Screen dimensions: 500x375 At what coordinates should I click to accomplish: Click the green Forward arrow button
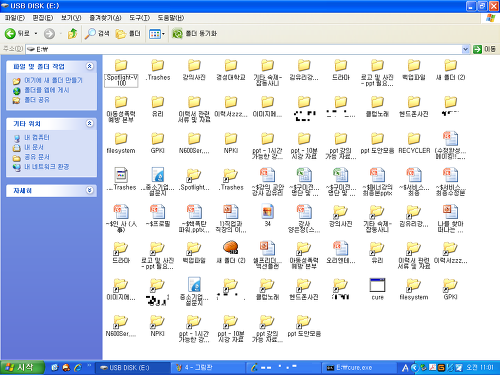49,33
